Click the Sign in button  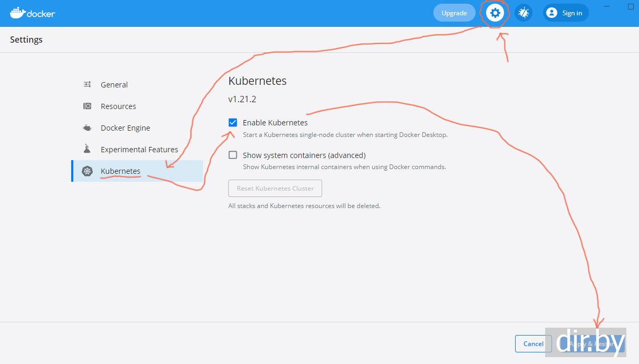[x=566, y=13]
